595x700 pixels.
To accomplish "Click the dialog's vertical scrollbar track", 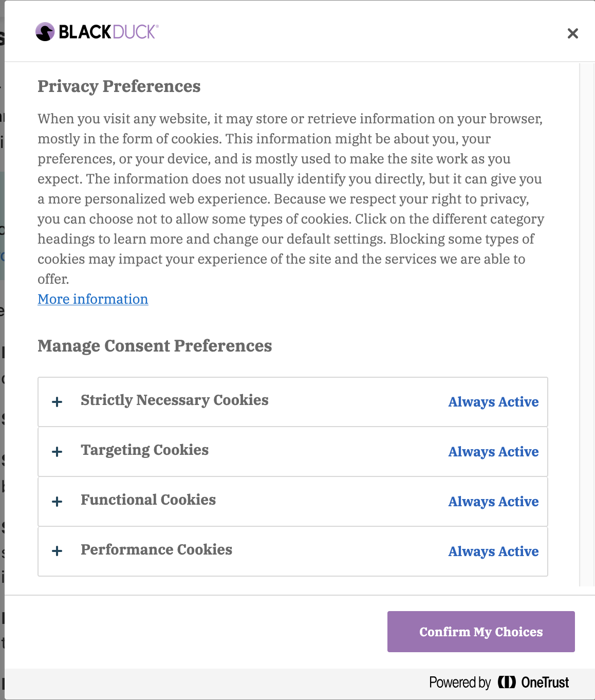I will [587, 325].
